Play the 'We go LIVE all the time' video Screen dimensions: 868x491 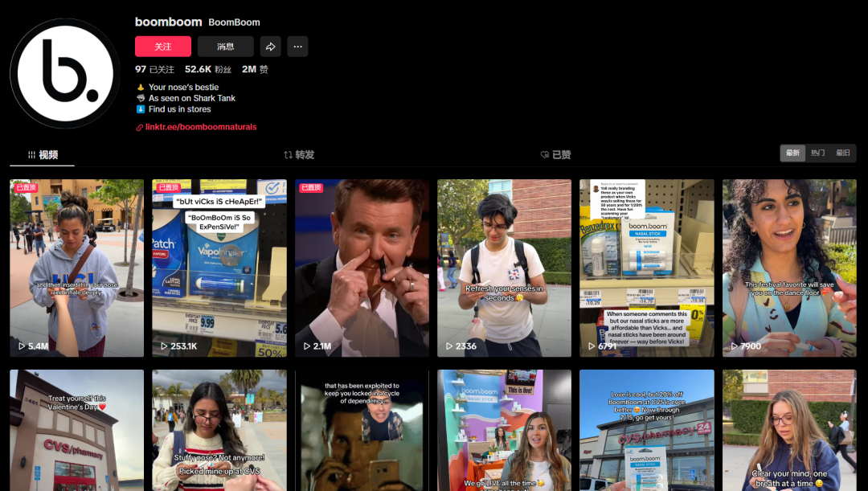click(504, 430)
